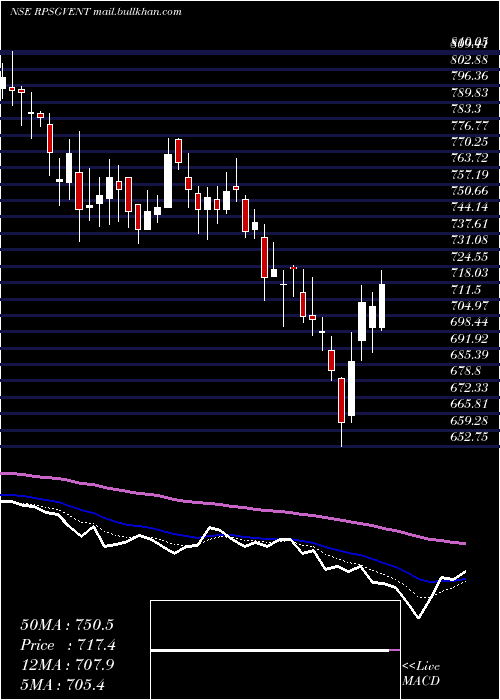Select the 698.44 price value
Screen dimensions: 500x700
469,322
